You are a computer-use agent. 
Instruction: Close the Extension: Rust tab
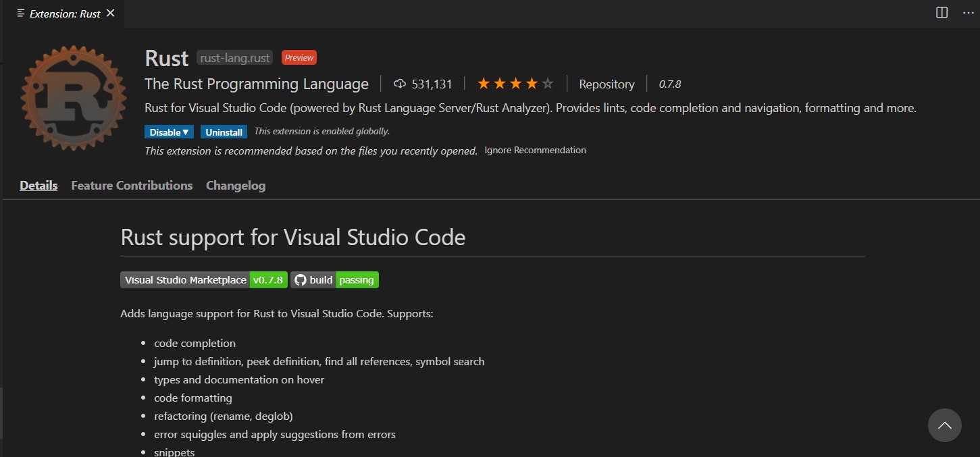(111, 13)
